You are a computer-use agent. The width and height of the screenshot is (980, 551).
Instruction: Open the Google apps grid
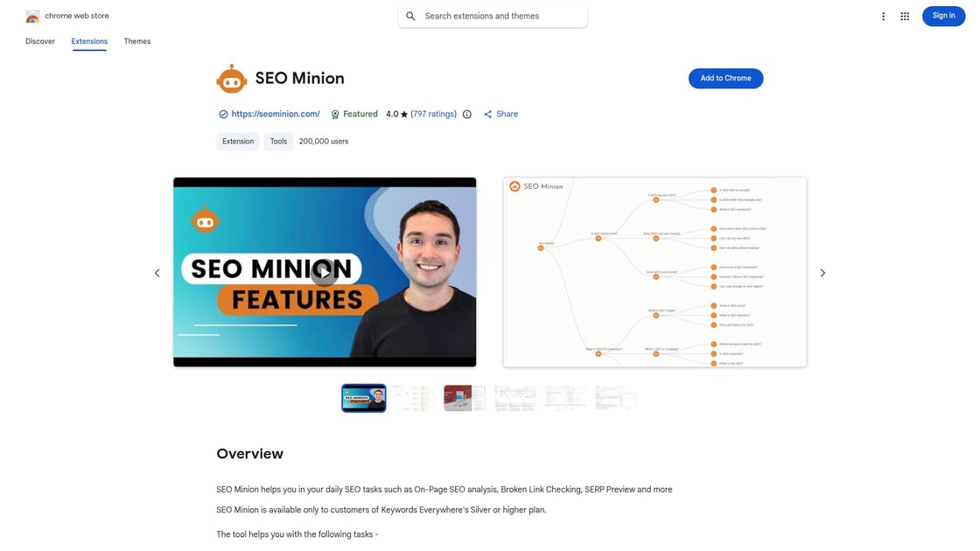point(905,17)
